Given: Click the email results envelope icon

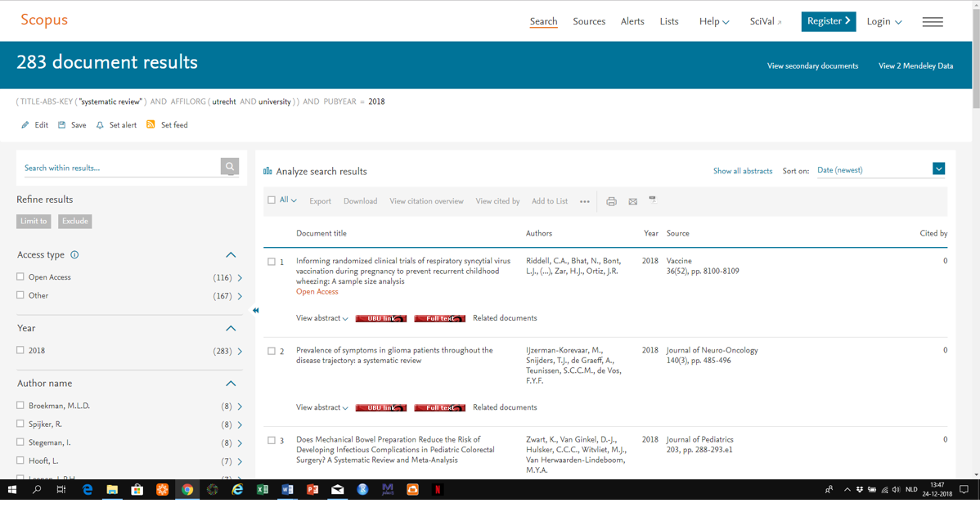Looking at the screenshot, I should pos(632,201).
